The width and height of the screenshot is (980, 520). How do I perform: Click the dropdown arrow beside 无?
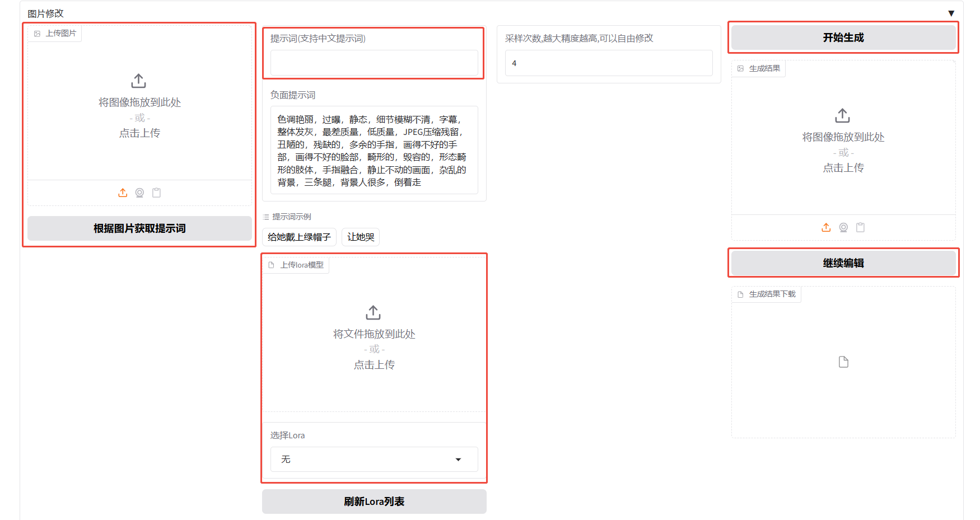(458, 460)
